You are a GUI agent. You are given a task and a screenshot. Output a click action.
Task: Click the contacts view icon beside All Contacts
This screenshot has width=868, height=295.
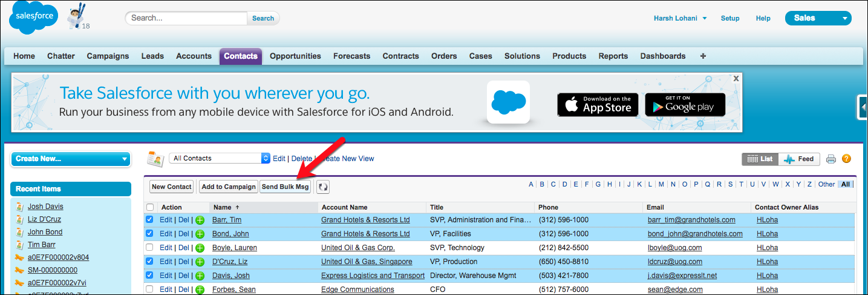(x=156, y=159)
